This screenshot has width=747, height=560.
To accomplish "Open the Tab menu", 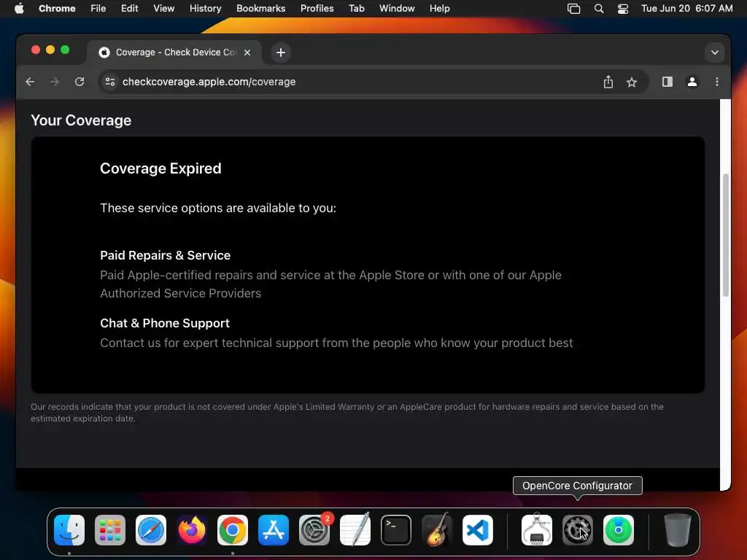I will click(356, 8).
